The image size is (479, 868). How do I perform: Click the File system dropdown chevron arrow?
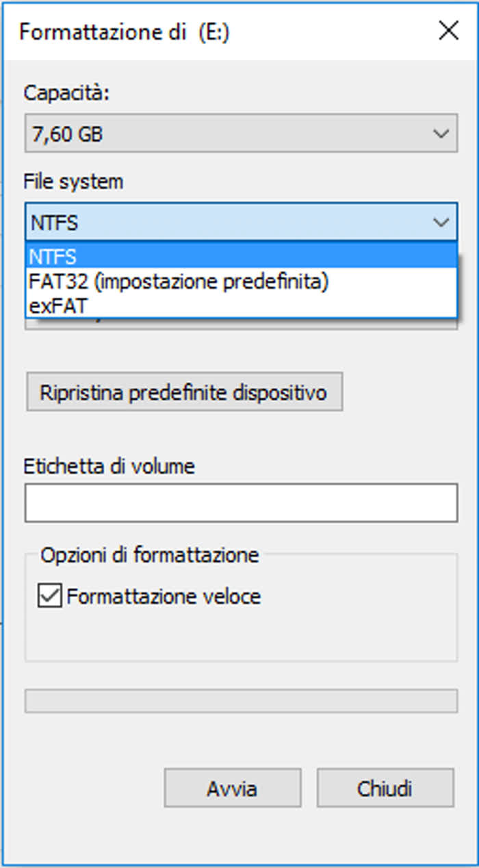pos(442,222)
